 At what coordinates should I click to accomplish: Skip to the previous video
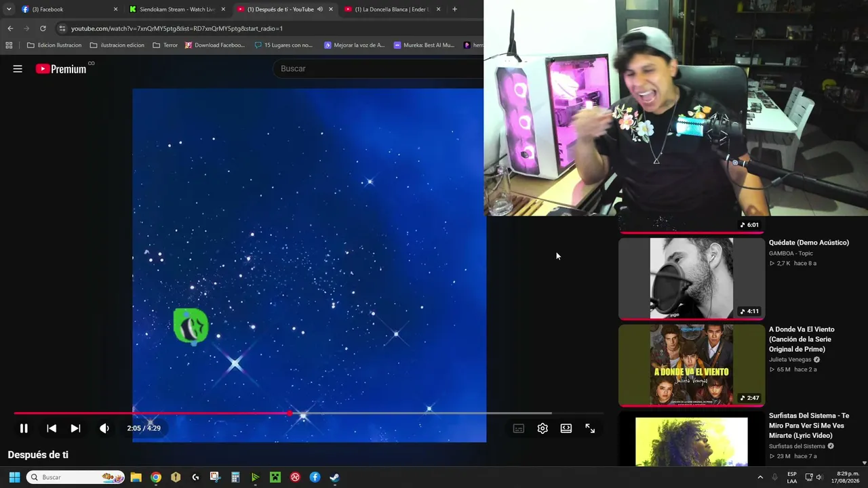(52, 428)
